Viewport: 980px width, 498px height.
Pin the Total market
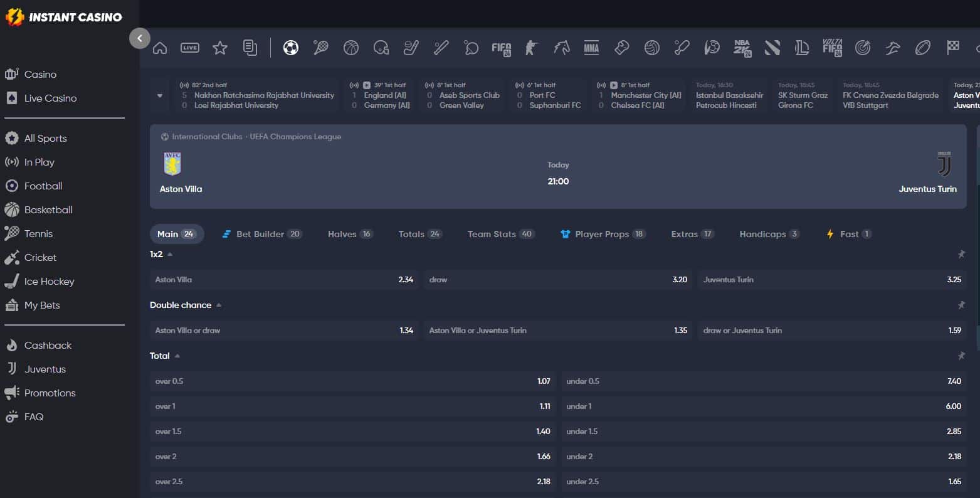tap(961, 356)
